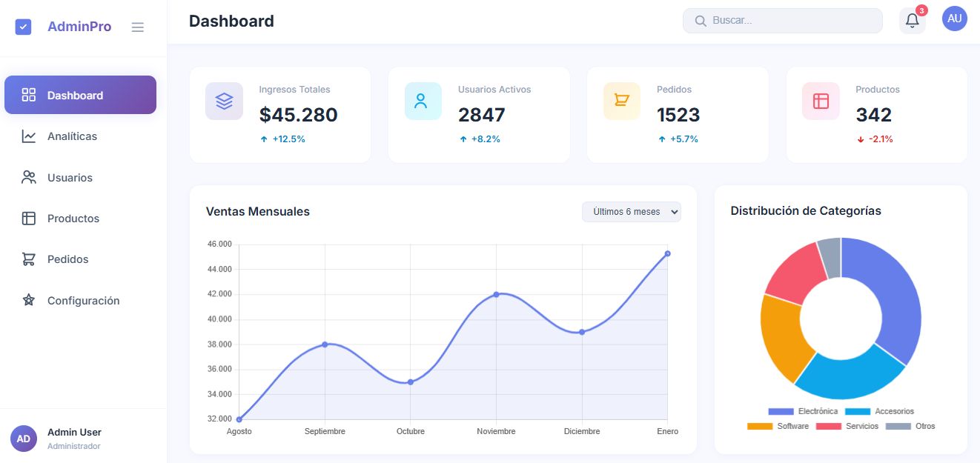This screenshot has height=463, width=980.
Task: Click the Productos grid icon
Action: [820, 101]
